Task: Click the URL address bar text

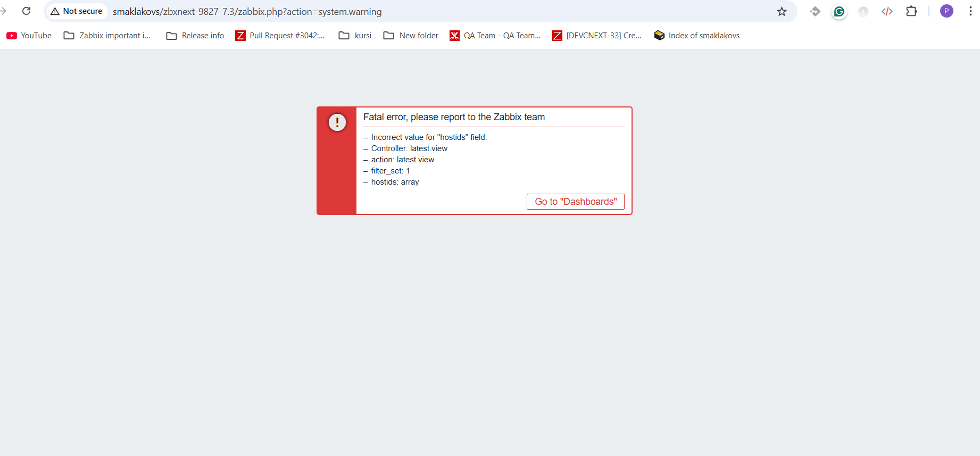Action: pos(247,12)
